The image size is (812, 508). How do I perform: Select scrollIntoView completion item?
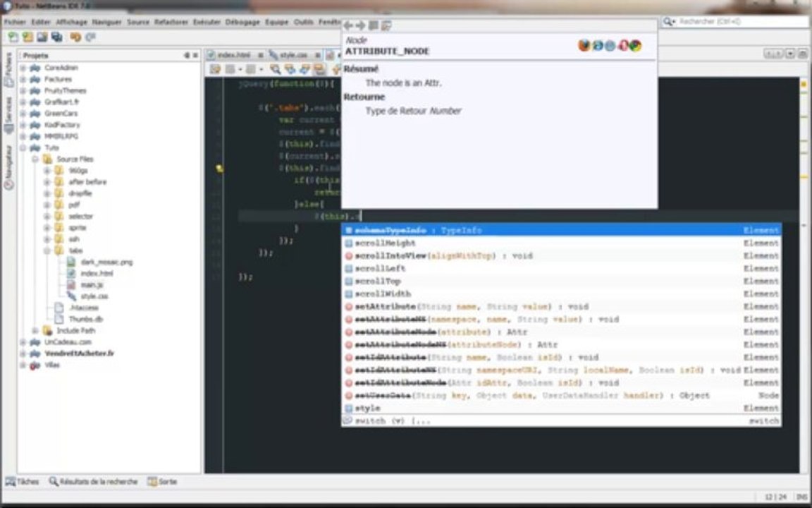561,255
